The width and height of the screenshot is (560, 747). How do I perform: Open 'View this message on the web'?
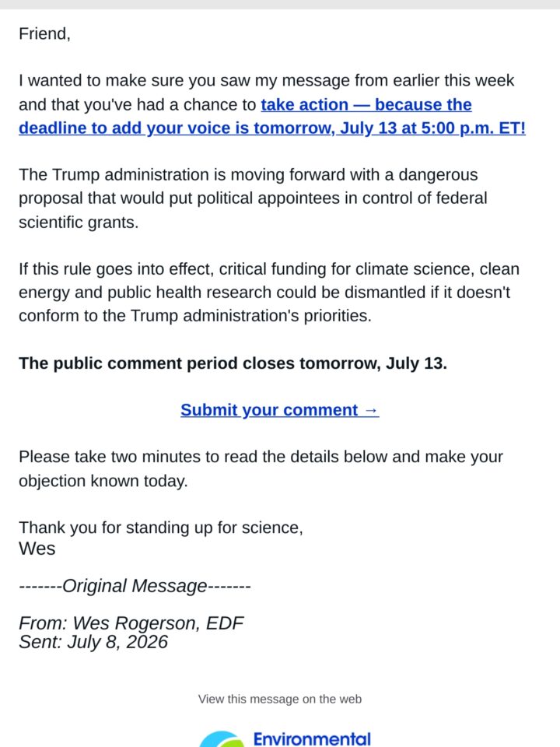279,699
